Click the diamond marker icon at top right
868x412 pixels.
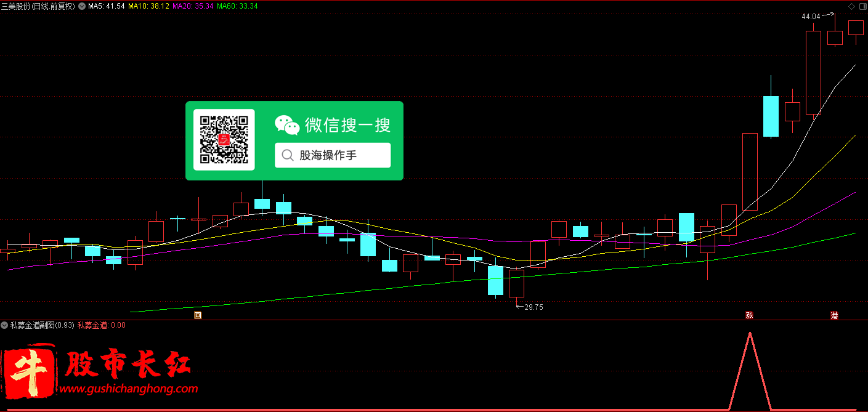coord(852,6)
